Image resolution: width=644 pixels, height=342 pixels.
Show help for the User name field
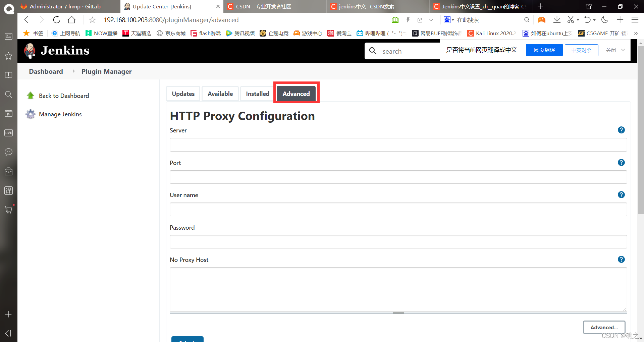pyautogui.click(x=621, y=194)
